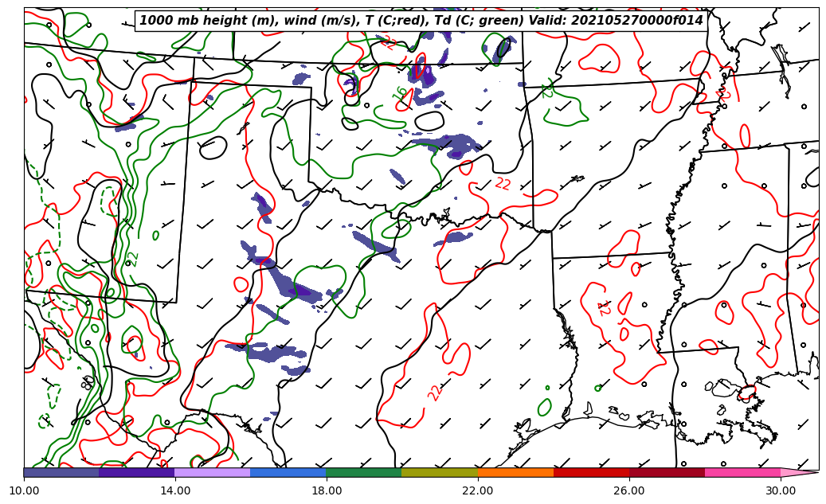Click the 26.00 tick label

tap(629, 490)
